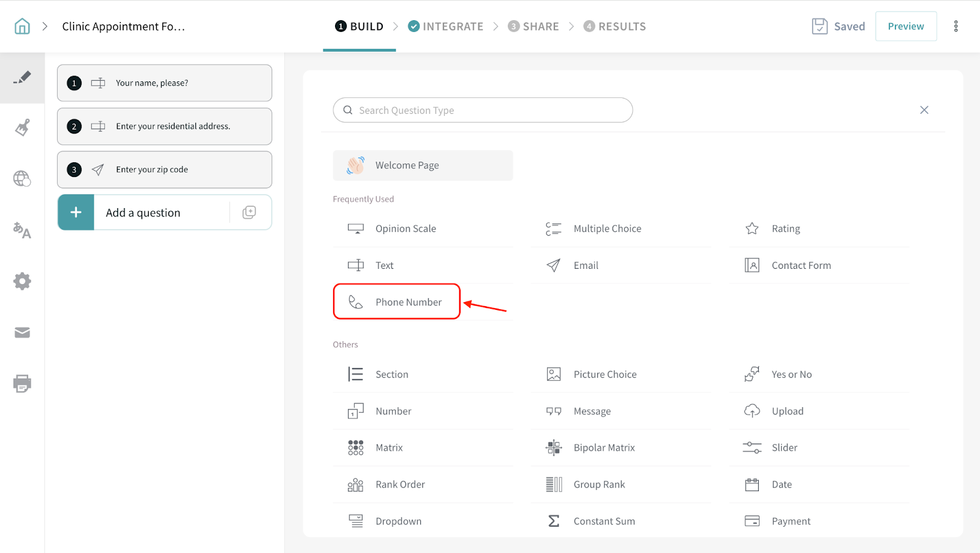Select the Multiple Choice question type
The width and height of the screenshot is (980, 553).
pyautogui.click(x=607, y=228)
